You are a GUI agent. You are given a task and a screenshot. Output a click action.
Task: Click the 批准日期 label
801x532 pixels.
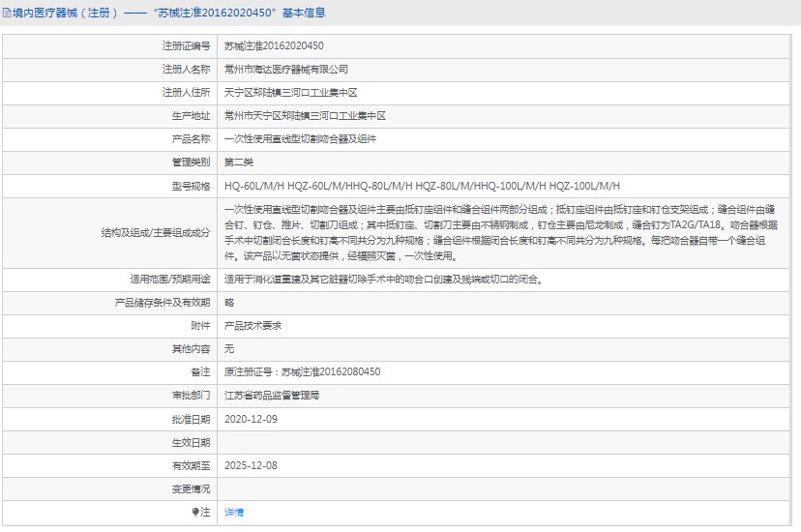pos(191,419)
